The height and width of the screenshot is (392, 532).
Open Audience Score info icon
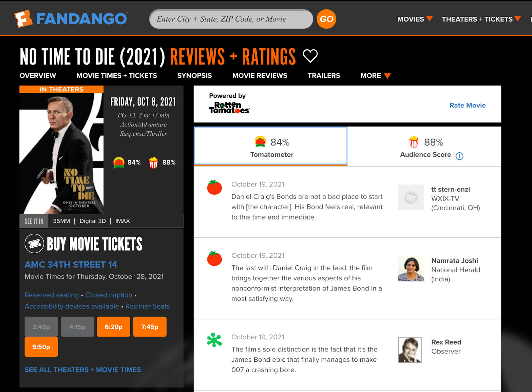point(460,156)
